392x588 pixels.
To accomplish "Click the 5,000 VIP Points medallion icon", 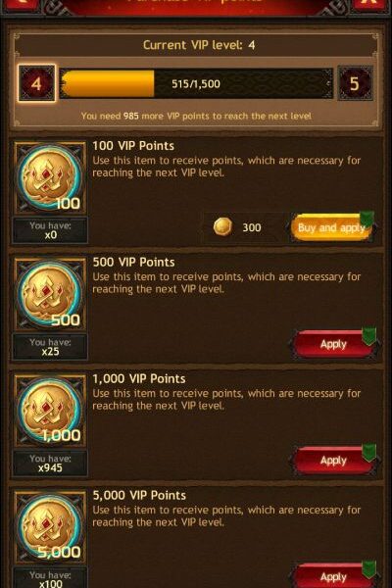I will point(50,527).
